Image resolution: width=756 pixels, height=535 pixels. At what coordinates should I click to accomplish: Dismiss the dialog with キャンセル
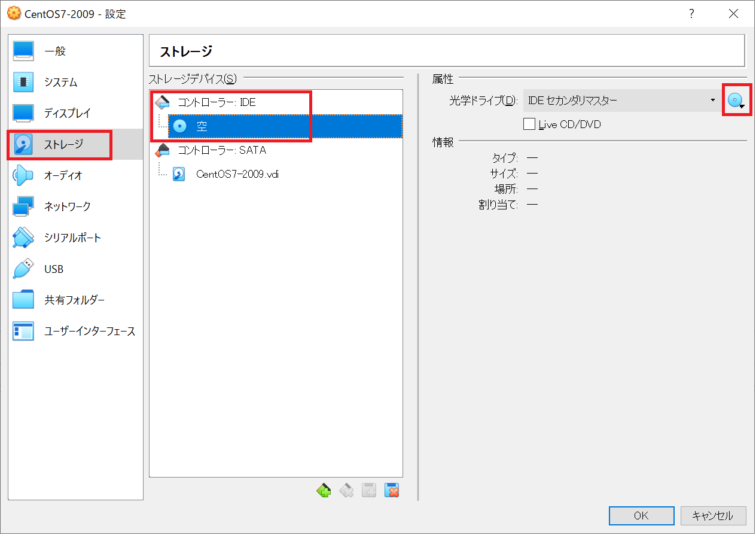click(x=713, y=515)
